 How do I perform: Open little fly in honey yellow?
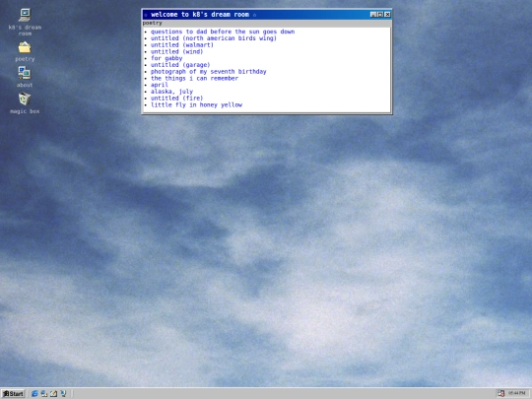click(x=196, y=104)
